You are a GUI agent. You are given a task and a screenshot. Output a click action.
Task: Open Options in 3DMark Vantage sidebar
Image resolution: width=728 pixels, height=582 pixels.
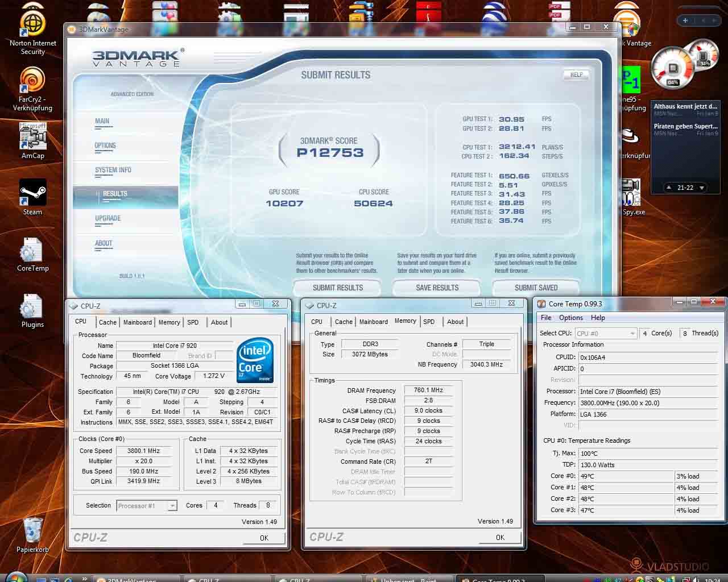click(x=105, y=145)
